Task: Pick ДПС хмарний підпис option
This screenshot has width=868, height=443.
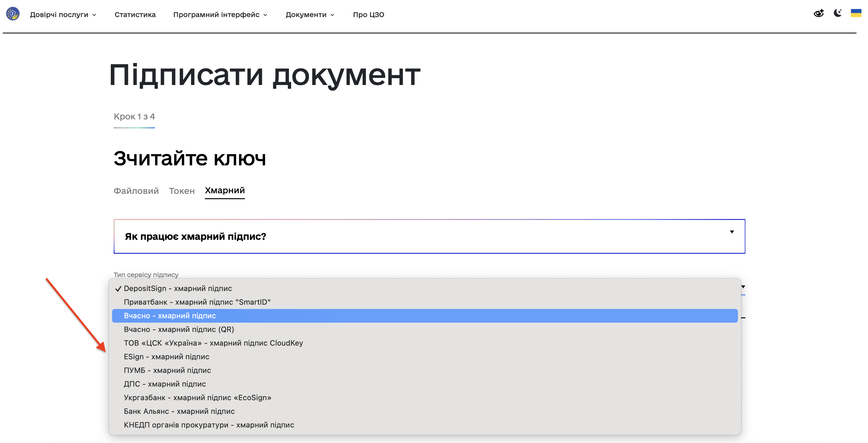Action: point(165,384)
